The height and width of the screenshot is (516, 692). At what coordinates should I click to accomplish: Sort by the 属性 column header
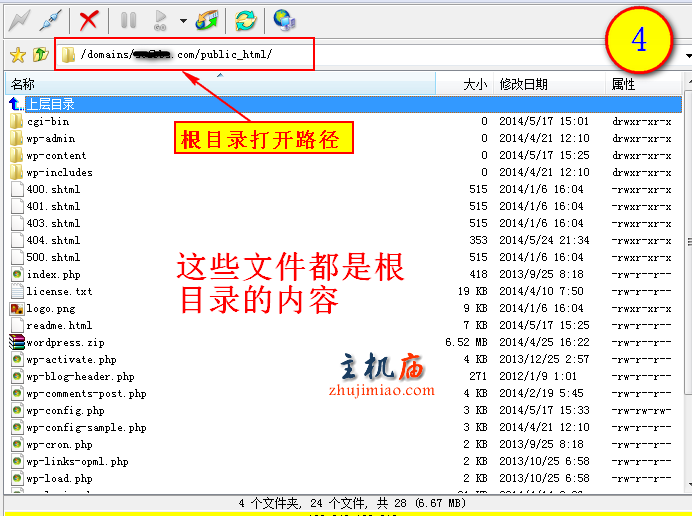(x=643, y=84)
